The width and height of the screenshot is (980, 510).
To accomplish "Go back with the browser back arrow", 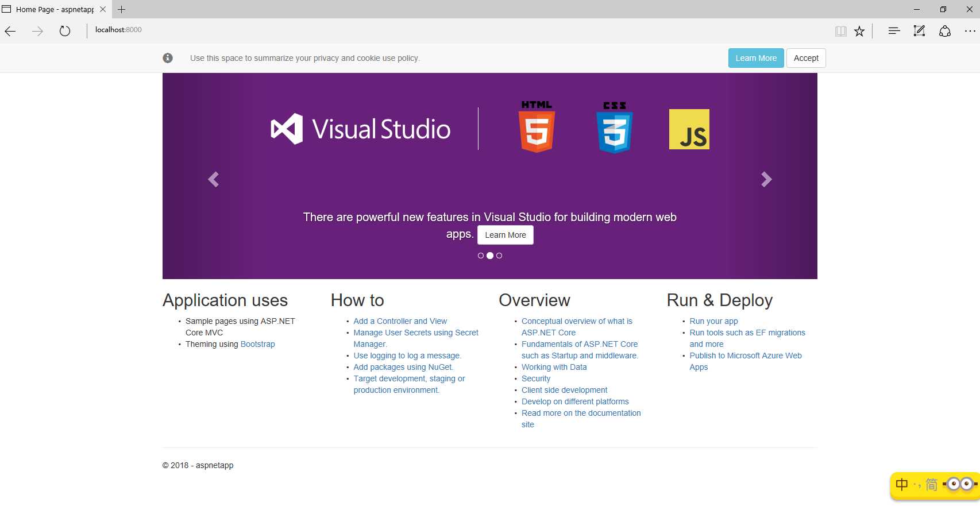I will pyautogui.click(x=10, y=31).
